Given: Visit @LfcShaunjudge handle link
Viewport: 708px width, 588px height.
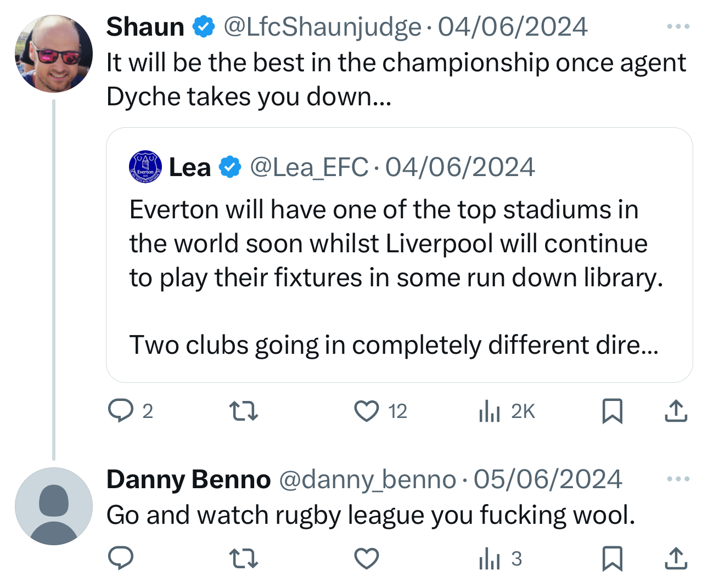Looking at the screenshot, I should [x=322, y=27].
